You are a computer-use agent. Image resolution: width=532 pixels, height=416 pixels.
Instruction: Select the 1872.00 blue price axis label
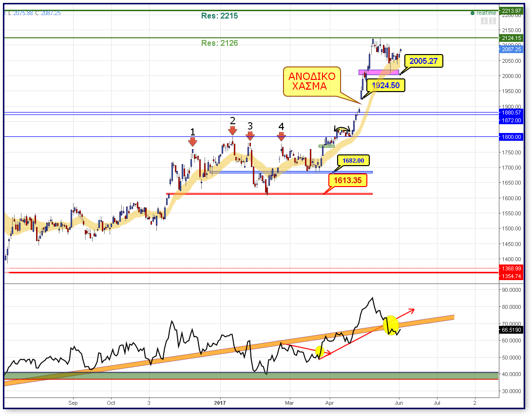[x=512, y=120]
